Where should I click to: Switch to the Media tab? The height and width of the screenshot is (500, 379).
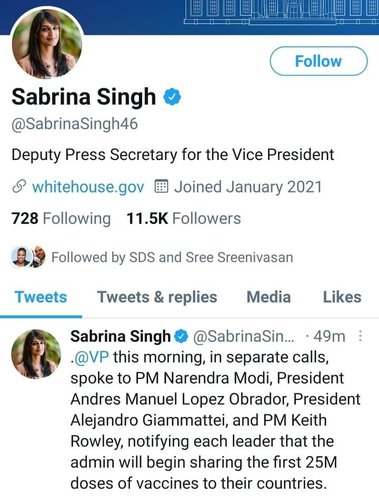[x=269, y=297]
